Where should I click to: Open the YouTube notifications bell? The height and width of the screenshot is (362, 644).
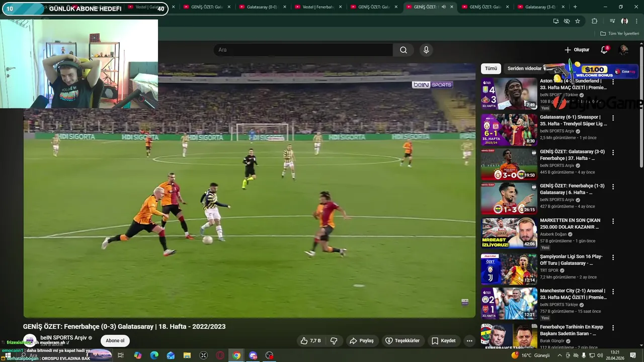coord(604,50)
